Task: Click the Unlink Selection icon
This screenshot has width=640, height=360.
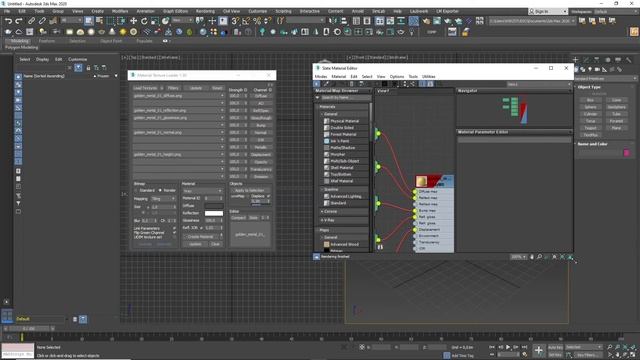Action: pyautogui.click(x=42, y=21)
